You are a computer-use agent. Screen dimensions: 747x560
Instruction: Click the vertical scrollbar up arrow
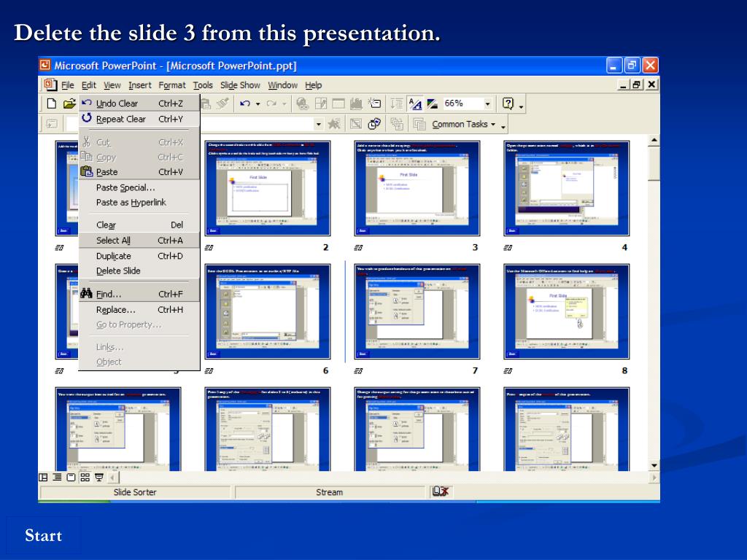654,140
